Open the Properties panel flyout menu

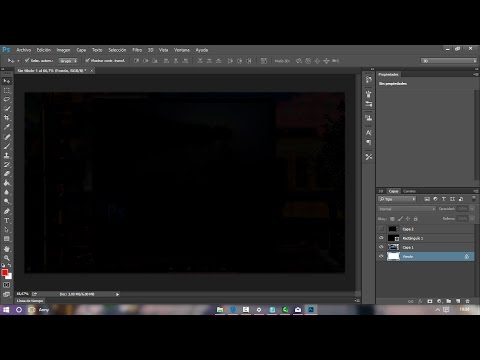pyautogui.click(x=476, y=74)
